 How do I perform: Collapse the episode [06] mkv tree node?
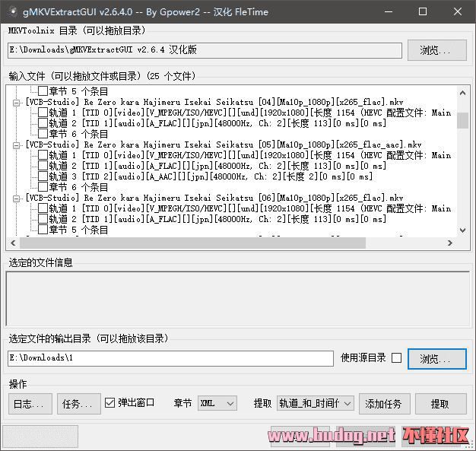17,198
